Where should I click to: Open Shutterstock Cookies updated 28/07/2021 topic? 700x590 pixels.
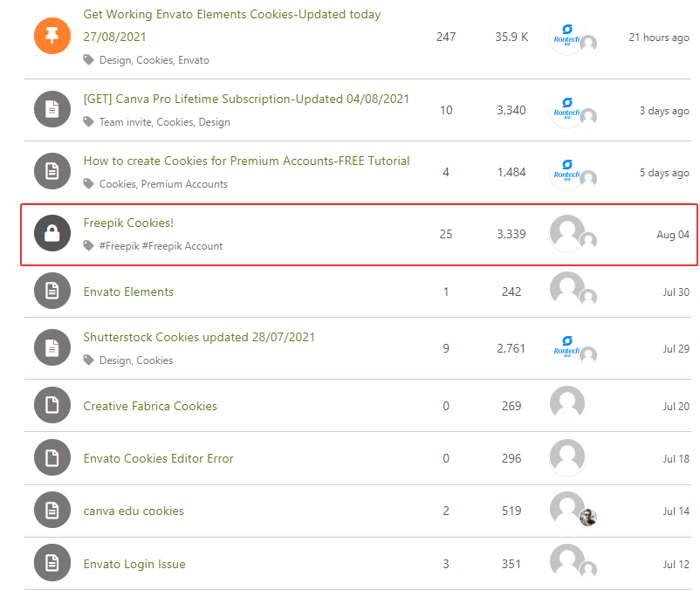coord(199,337)
